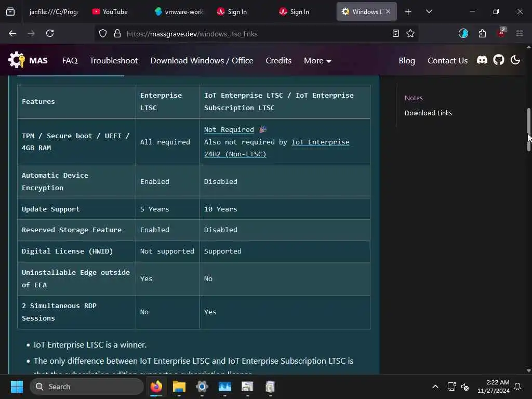Viewport: 532px width, 399px height.
Task: Open the tracking protection shield icon
Action: tap(103, 34)
